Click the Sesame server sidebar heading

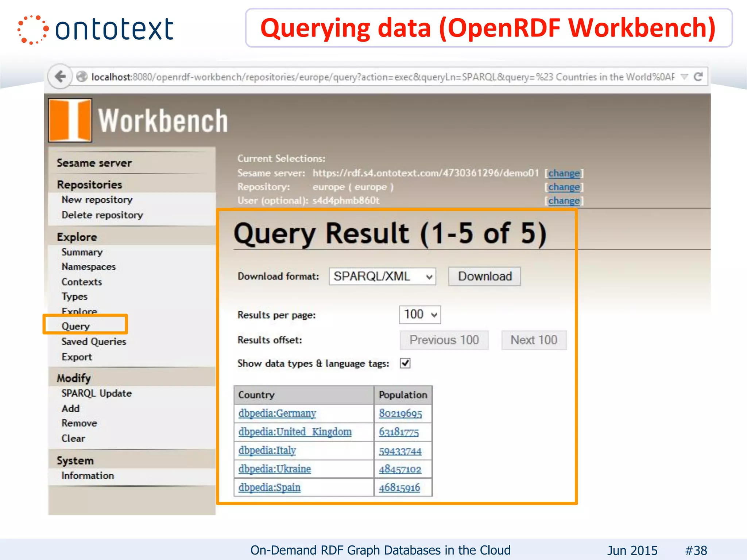[x=94, y=163]
